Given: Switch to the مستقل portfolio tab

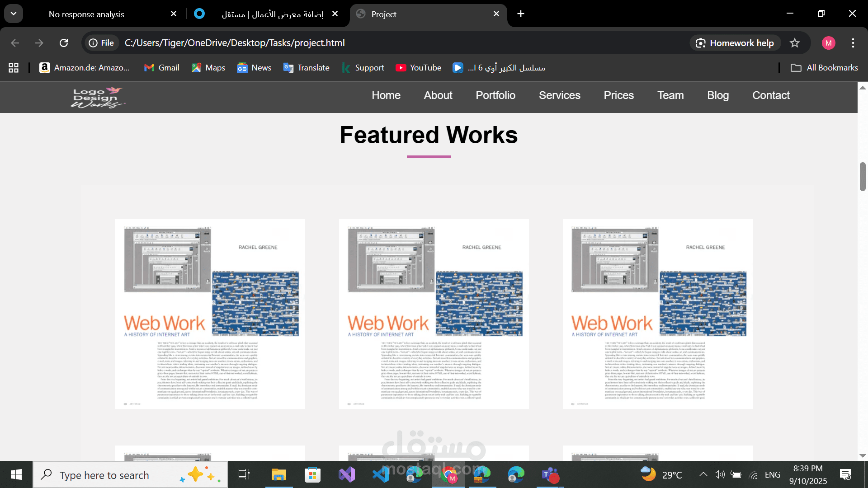Looking at the screenshot, I should 272,14.
